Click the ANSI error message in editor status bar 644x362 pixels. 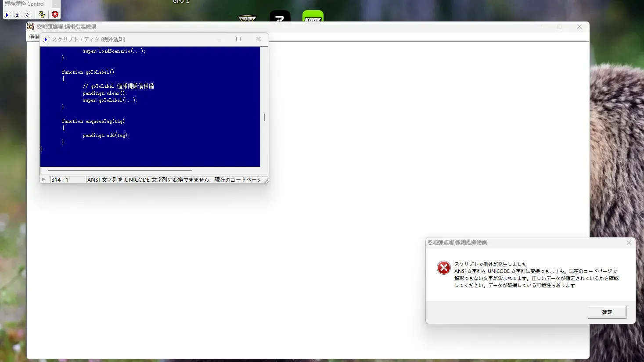pyautogui.click(x=174, y=180)
